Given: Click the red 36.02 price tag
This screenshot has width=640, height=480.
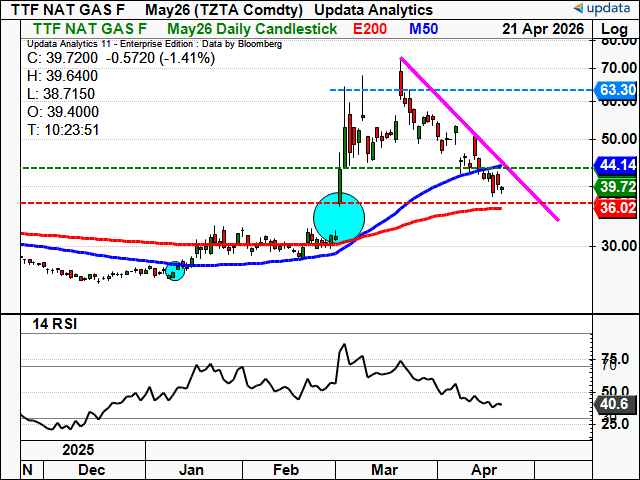Looking at the screenshot, I should pos(615,208).
